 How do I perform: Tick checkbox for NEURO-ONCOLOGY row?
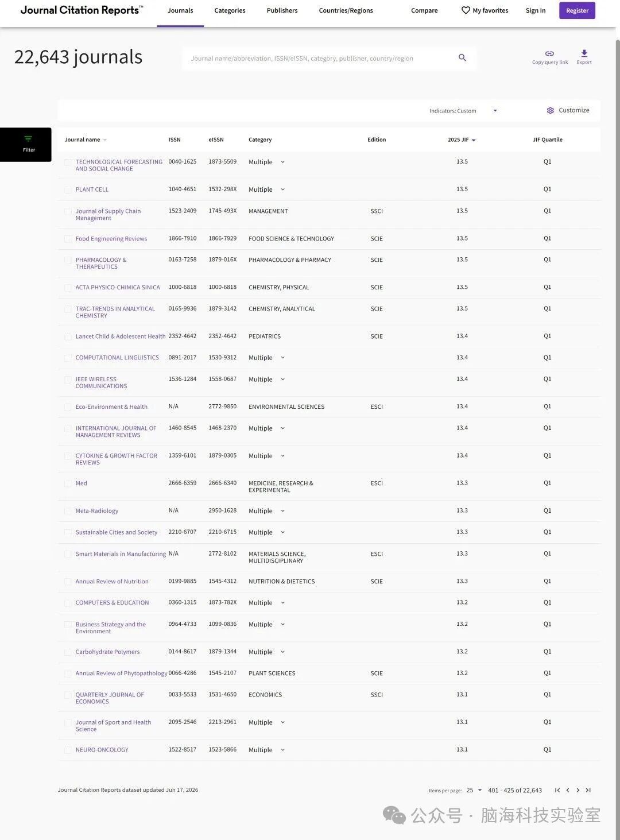[68, 750]
